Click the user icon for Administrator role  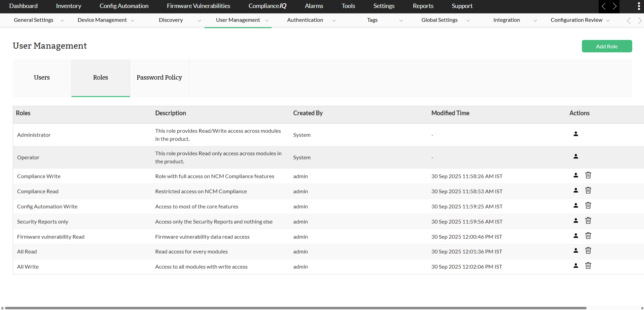[576, 134]
